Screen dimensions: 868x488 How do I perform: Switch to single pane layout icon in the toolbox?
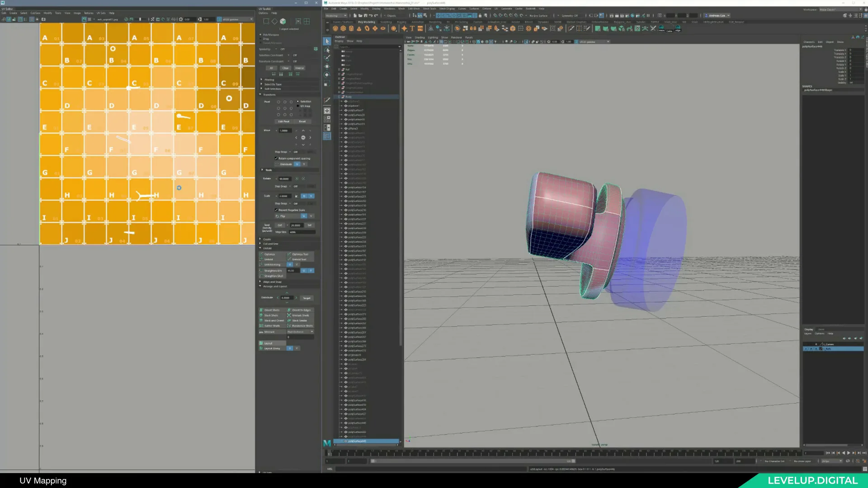[327, 111]
